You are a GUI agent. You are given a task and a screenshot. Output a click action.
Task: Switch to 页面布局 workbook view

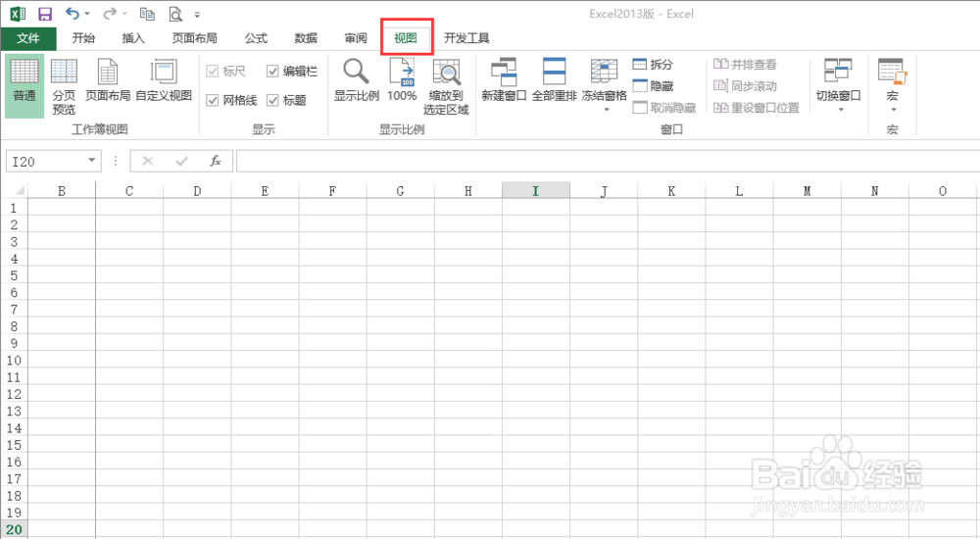(x=108, y=81)
